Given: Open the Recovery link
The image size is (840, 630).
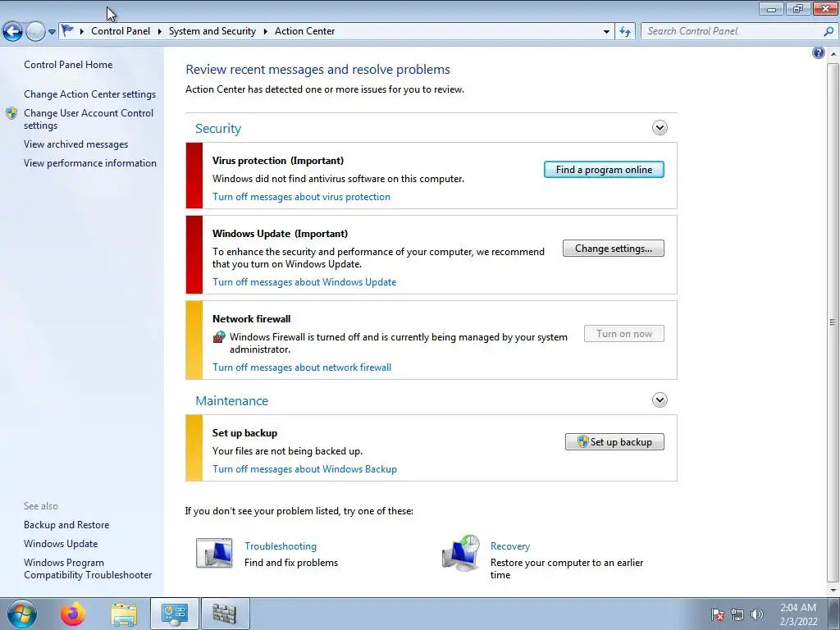Looking at the screenshot, I should (x=510, y=546).
